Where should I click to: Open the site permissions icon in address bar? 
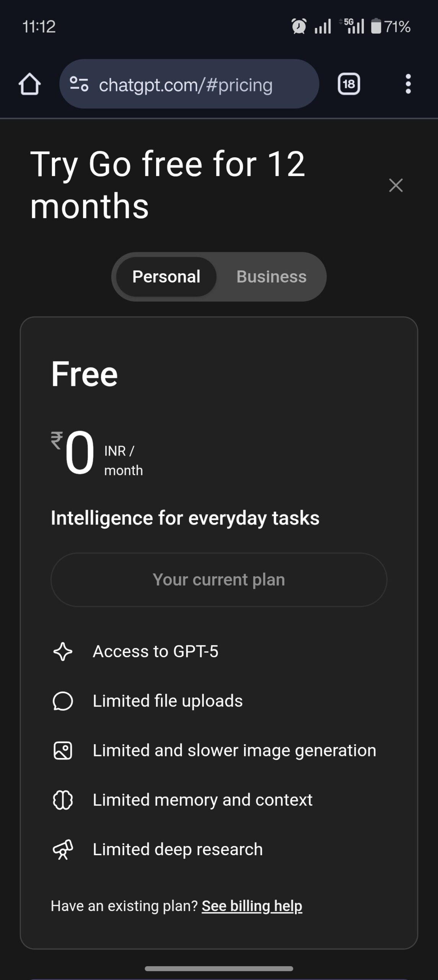tap(79, 84)
